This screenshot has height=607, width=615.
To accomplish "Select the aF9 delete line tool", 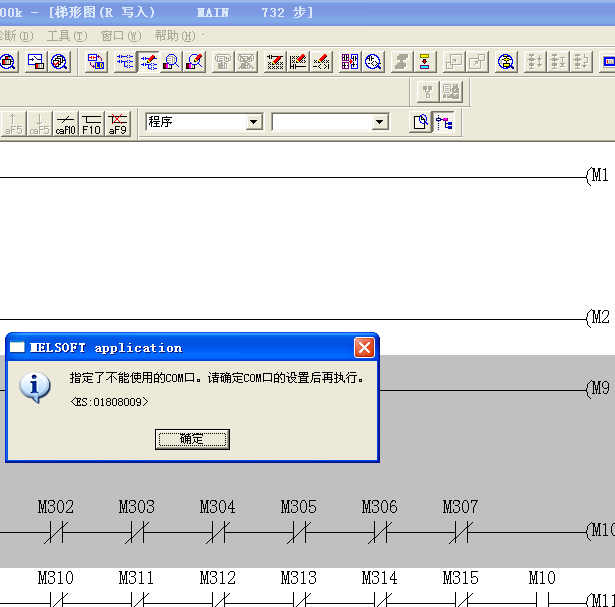I will coord(117,123).
